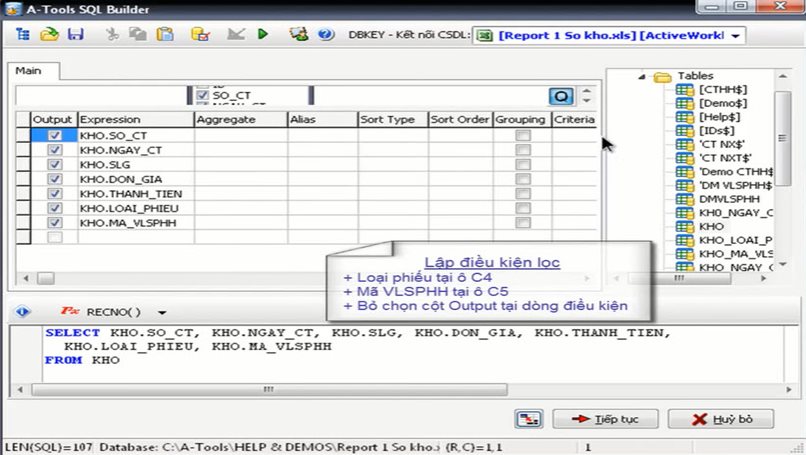Click the SQL preview icon button beside Tiếp tục

[529, 419]
